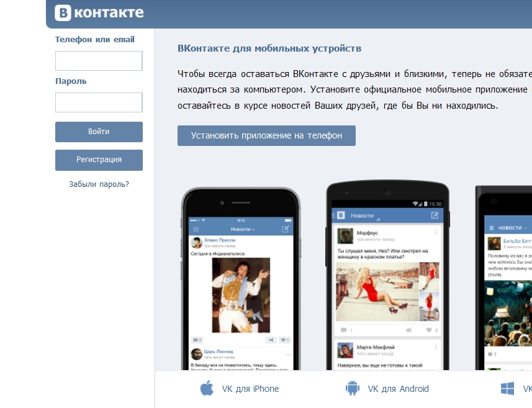Click Установить приложение на телефон button
The image size is (532, 408).
(266, 135)
